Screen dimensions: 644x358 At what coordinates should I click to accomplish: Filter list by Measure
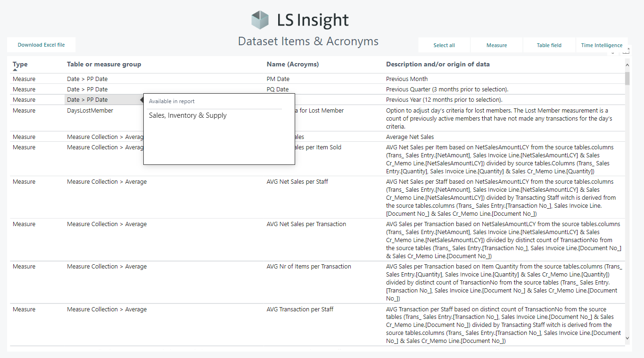pyautogui.click(x=496, y=45)
